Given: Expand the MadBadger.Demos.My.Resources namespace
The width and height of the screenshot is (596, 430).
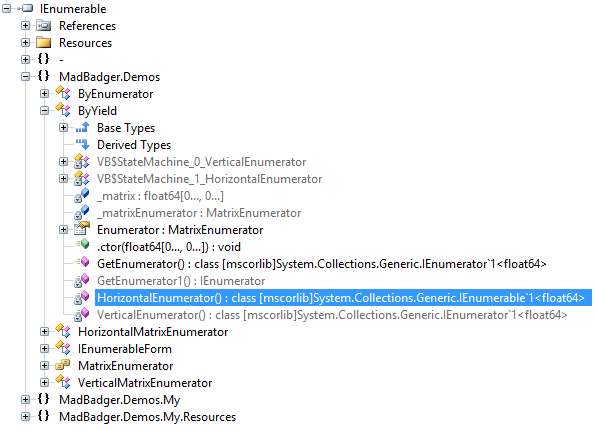Looking at the screenshot, I should [x=25, y=417].
